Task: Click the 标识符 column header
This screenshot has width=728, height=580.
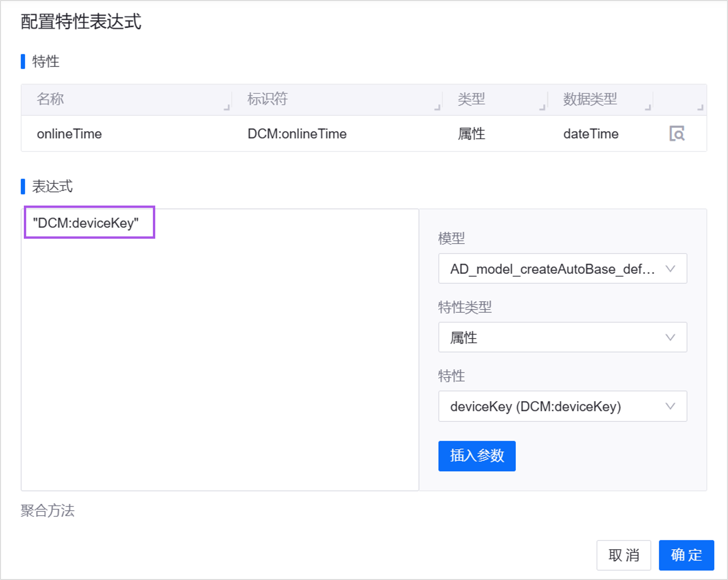Action: pos(267,99)
